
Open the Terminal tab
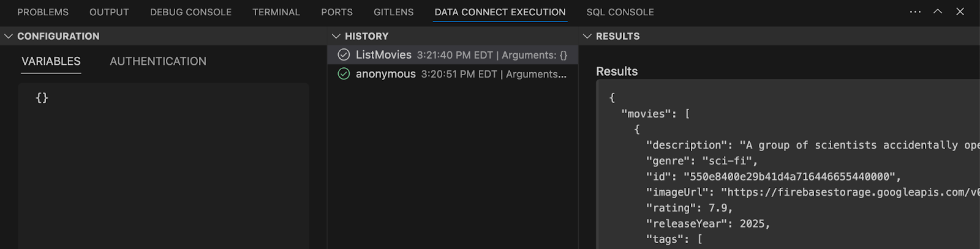click(x=276, y=12)
